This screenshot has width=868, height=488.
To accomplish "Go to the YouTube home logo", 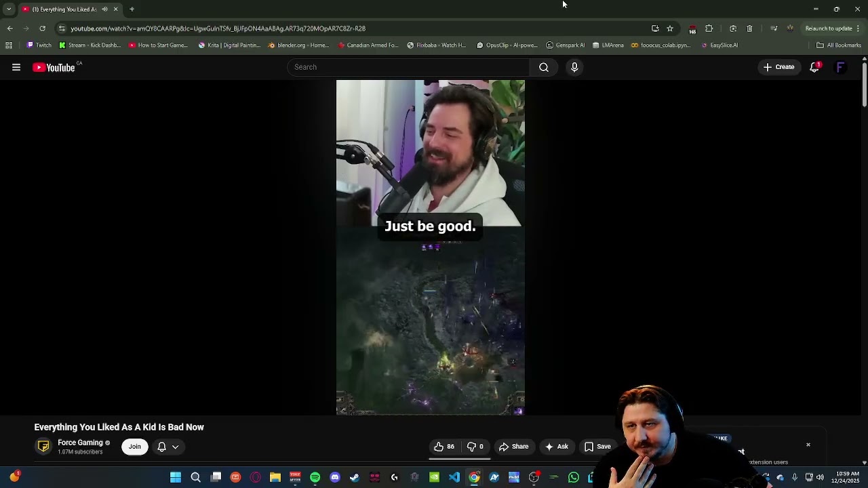I will point(54,67).
